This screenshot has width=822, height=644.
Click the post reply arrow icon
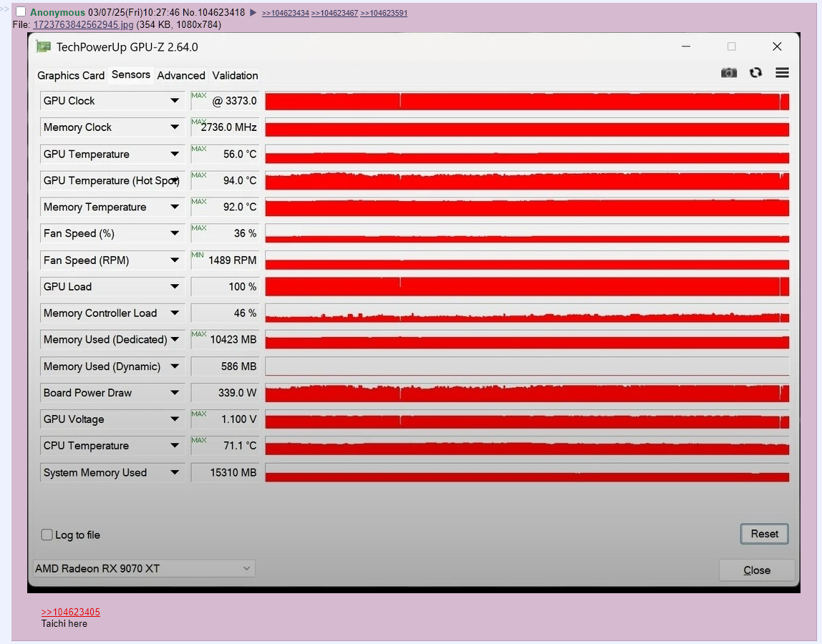tap(253, 13)
